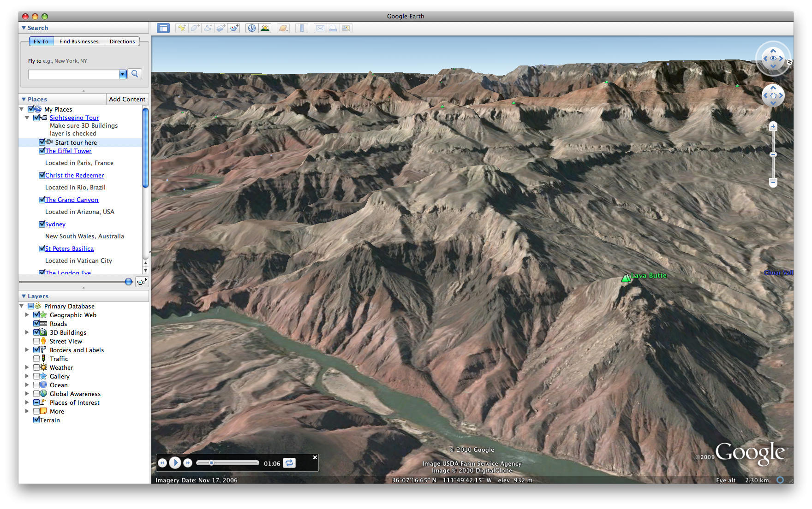Rewind the tour playback
Image resolution: width=812 pixels, height=509 pixels.
coord(162,463)
